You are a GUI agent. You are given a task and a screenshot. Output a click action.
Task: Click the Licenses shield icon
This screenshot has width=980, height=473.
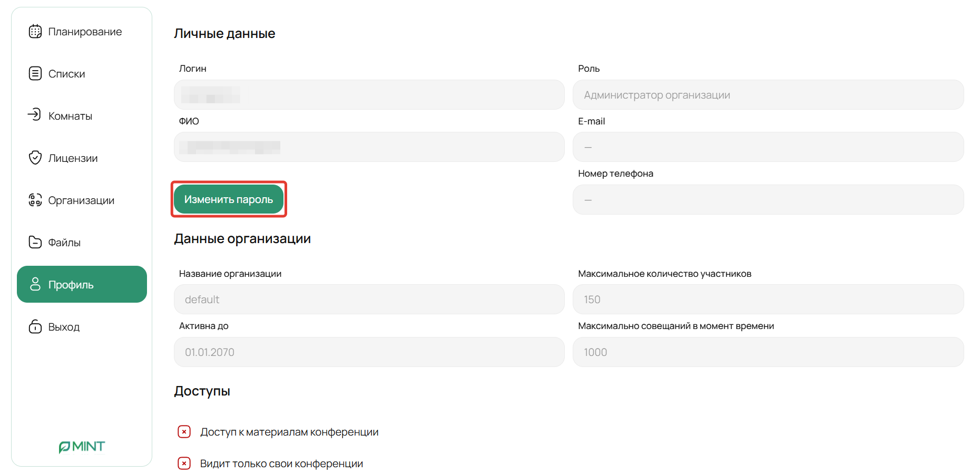pos(35,158)
